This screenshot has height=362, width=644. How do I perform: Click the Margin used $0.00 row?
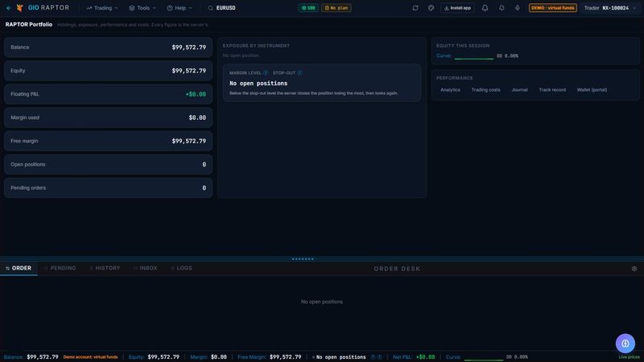click(108, 117)
